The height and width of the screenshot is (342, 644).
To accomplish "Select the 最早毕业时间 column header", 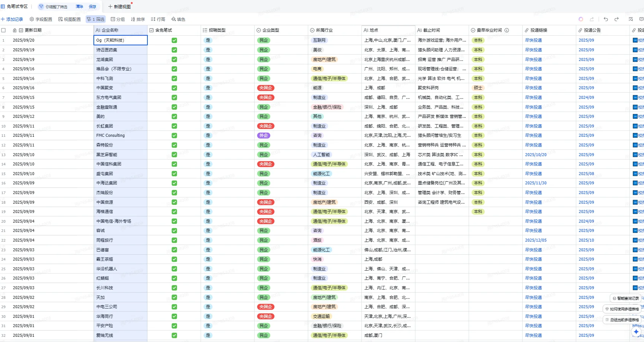I will 496,30.
